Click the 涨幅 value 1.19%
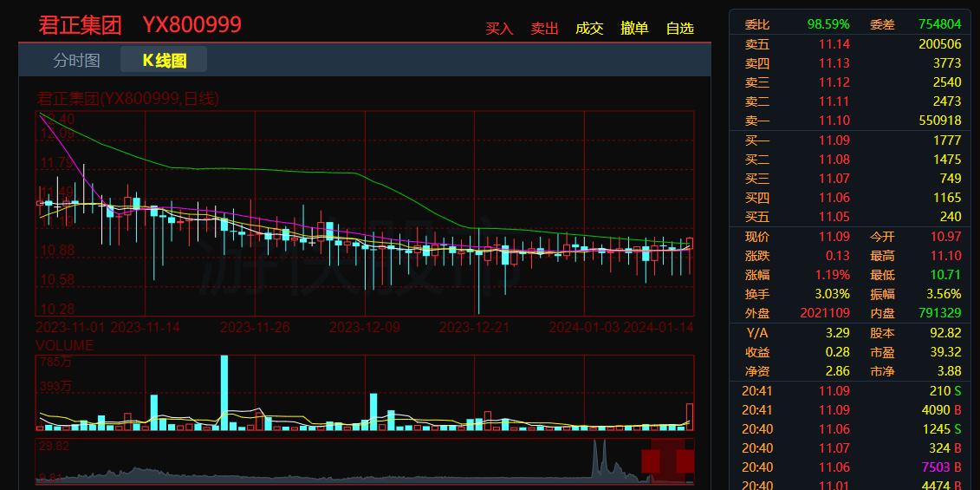Image resolution: width=980 pixels, height=490 pixels. [831, 275]
